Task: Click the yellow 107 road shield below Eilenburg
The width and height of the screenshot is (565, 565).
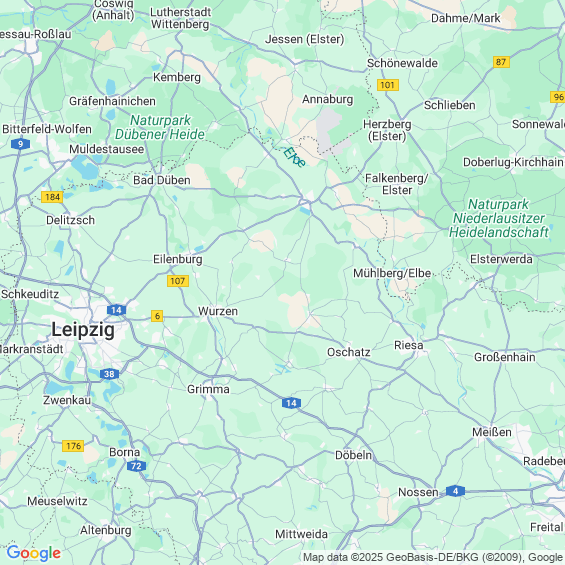Action: pyautogui.click(x=178, y=281)
